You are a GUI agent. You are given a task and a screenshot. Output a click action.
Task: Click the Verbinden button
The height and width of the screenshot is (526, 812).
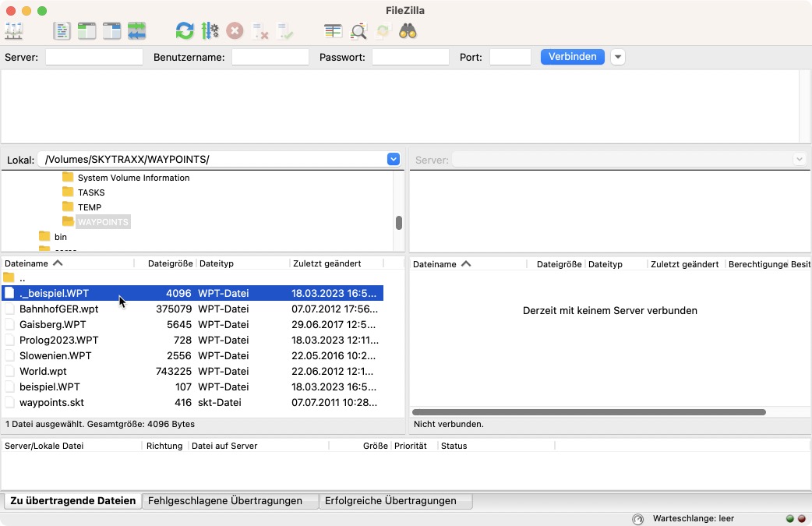point(572,56)
